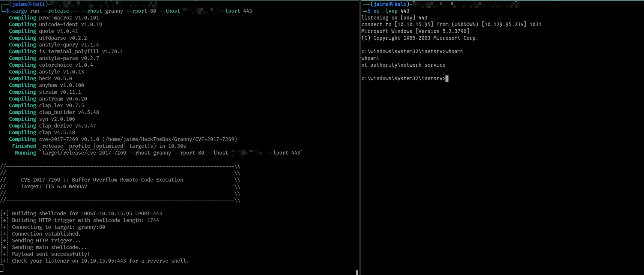Select the 'clap_derive v4.5.47' line
This screenshot has width=644, height=275.
click(53, 126)
